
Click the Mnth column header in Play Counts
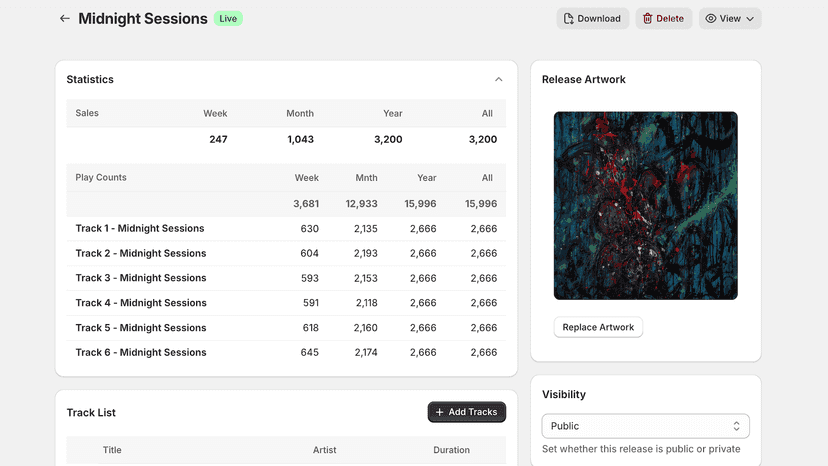[x=366, y=178]
